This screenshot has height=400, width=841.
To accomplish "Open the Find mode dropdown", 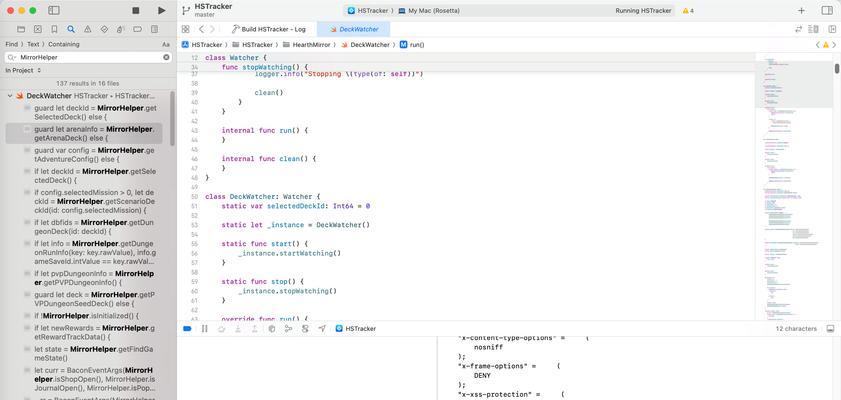I will (11, 45).
